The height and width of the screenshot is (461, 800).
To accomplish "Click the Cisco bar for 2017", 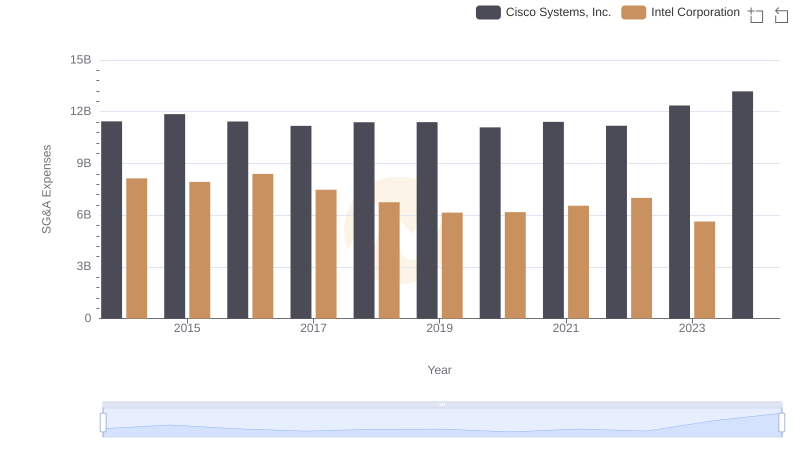I will point(301,222).
